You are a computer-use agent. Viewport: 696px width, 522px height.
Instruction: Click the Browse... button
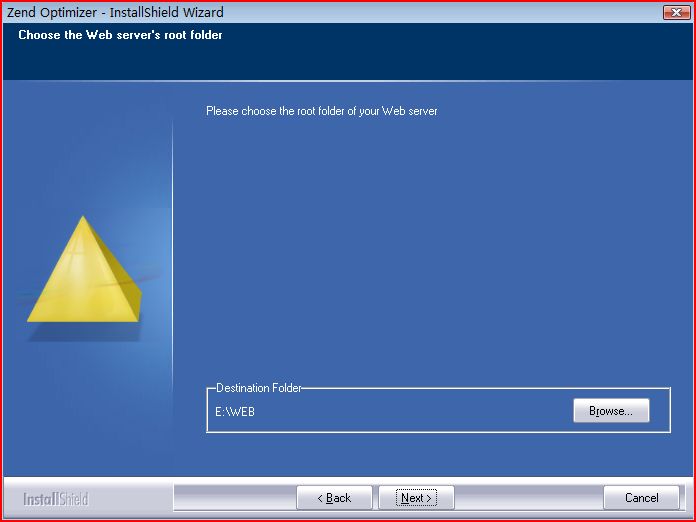611,411
